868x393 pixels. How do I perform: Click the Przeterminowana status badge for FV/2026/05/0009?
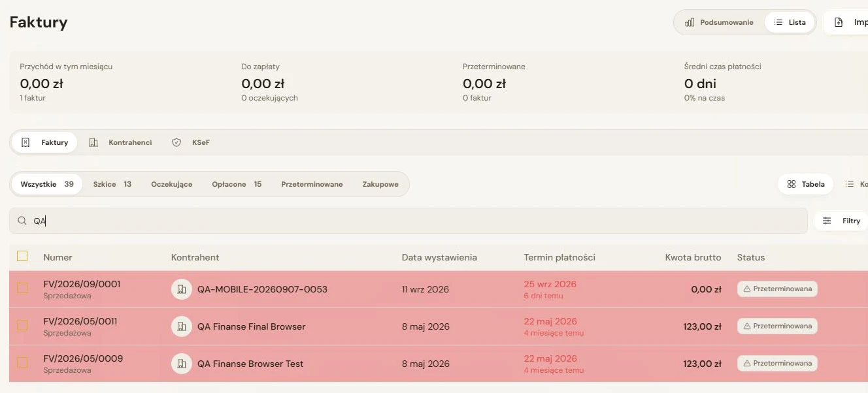coord(777,364)
